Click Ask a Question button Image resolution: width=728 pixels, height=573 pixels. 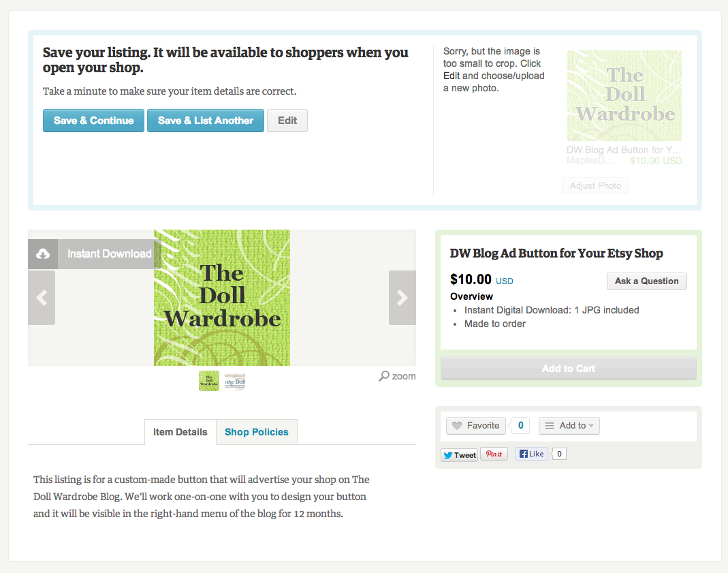pos(647,281)
